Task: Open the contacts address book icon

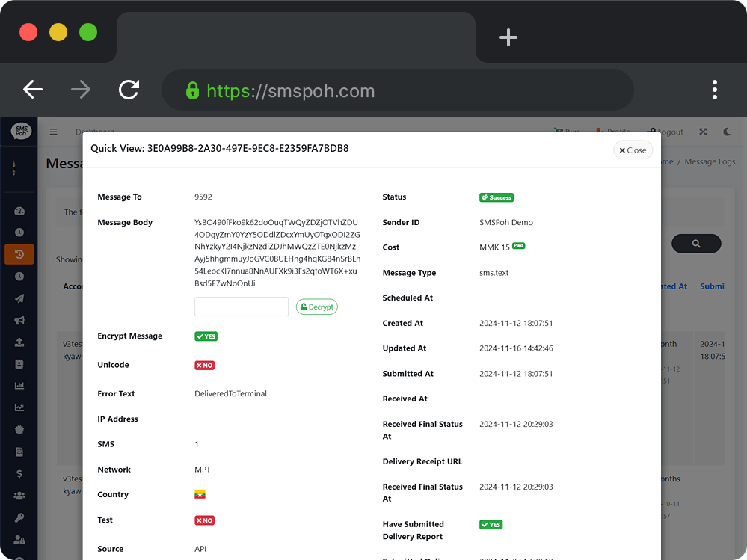Action: [19, 364]
